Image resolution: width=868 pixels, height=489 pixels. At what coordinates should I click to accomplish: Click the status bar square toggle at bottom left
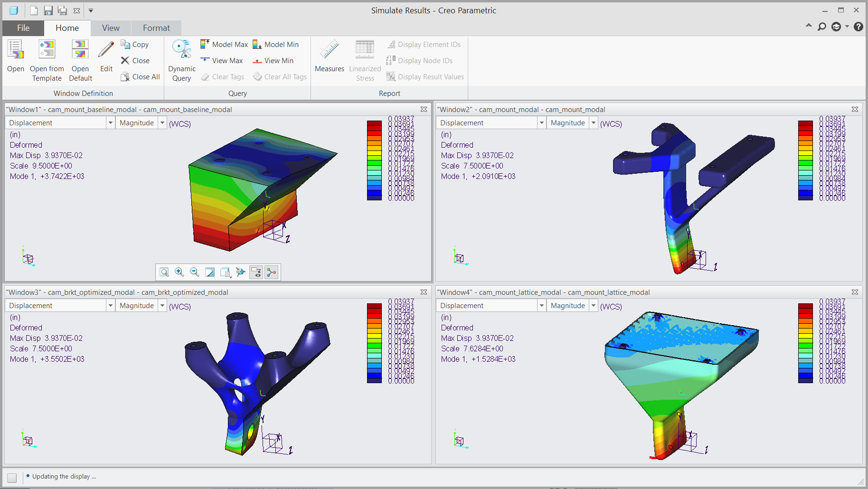pos(12,478)
